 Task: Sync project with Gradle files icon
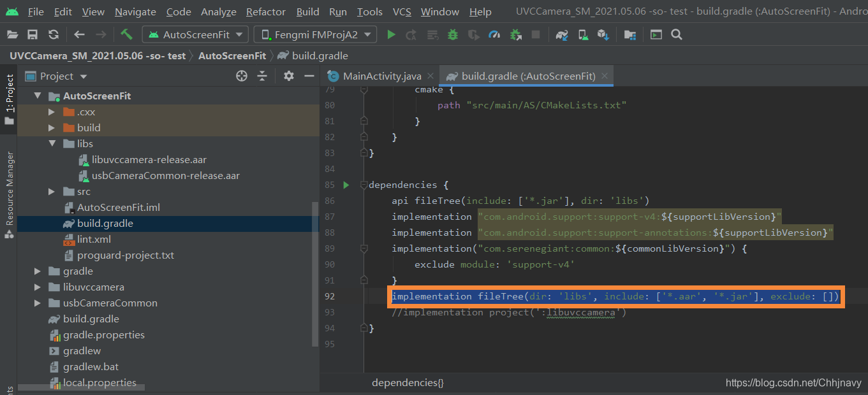click(x=562, y=34)
